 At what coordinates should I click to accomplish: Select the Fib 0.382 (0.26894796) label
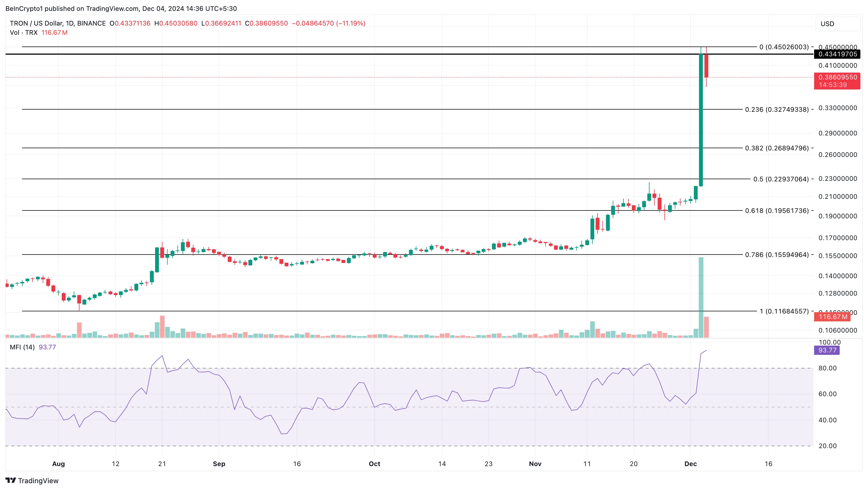pos(777,148)
